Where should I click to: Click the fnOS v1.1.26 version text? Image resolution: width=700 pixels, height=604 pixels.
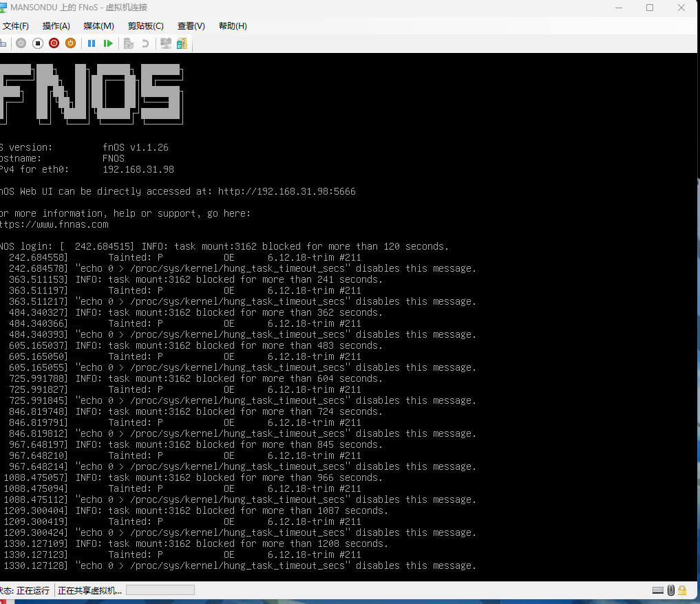click(136, 147)
